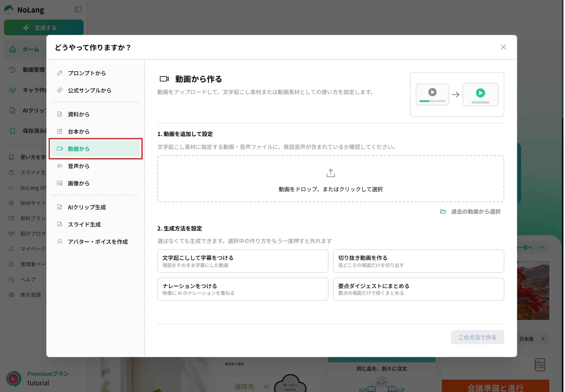Viewport: 565px width, 392px height.
Task: Choose 音声から creation method
Action: pos(95,166)
